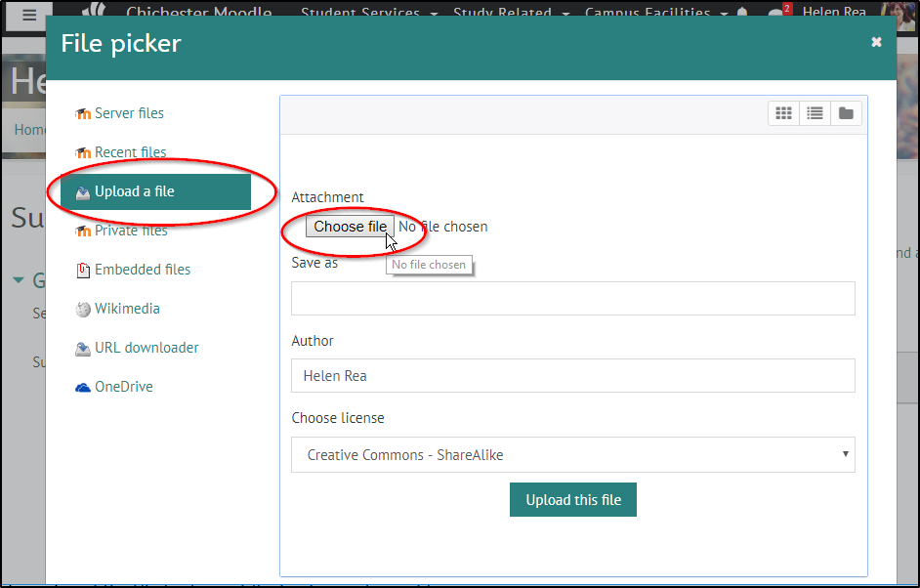Open the Choose license dropdown
The image size is (920, 588).
[572, 454]
